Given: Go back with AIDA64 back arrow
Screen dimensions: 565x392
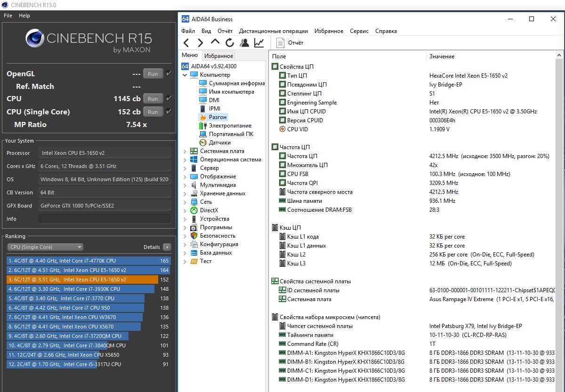Looking at the screenshot, I should coord(186,43).
